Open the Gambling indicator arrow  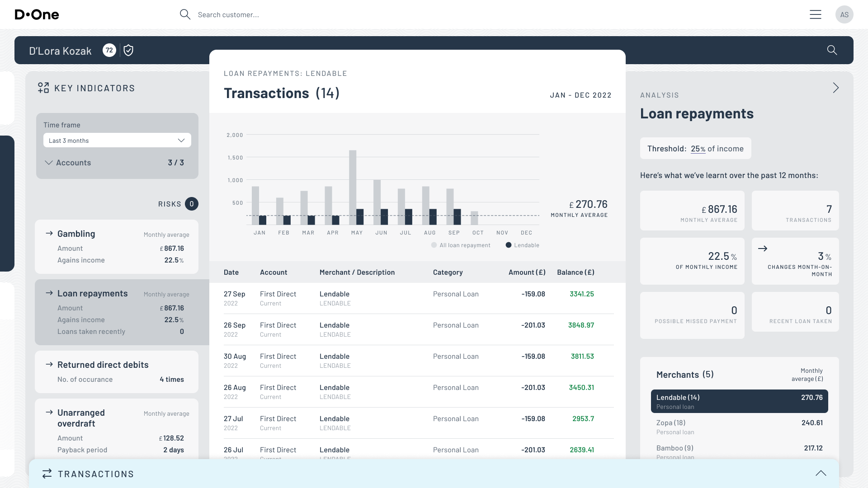coord(49,233)
